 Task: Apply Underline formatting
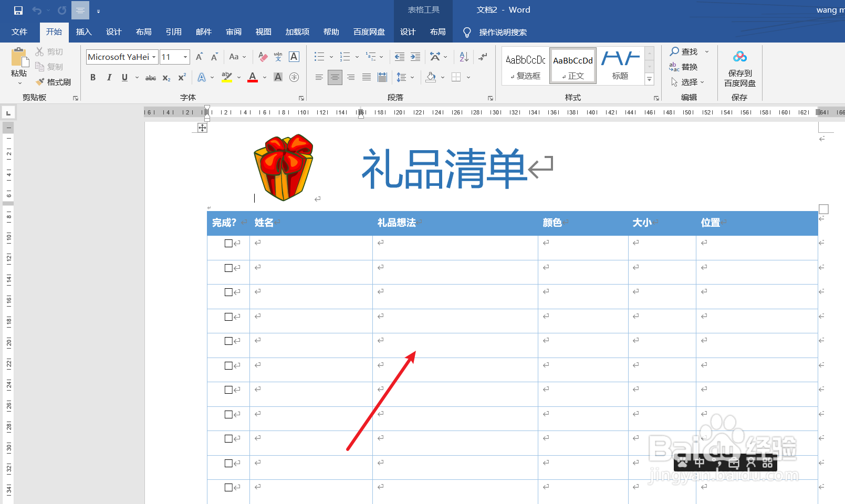(x=124, y=78)
